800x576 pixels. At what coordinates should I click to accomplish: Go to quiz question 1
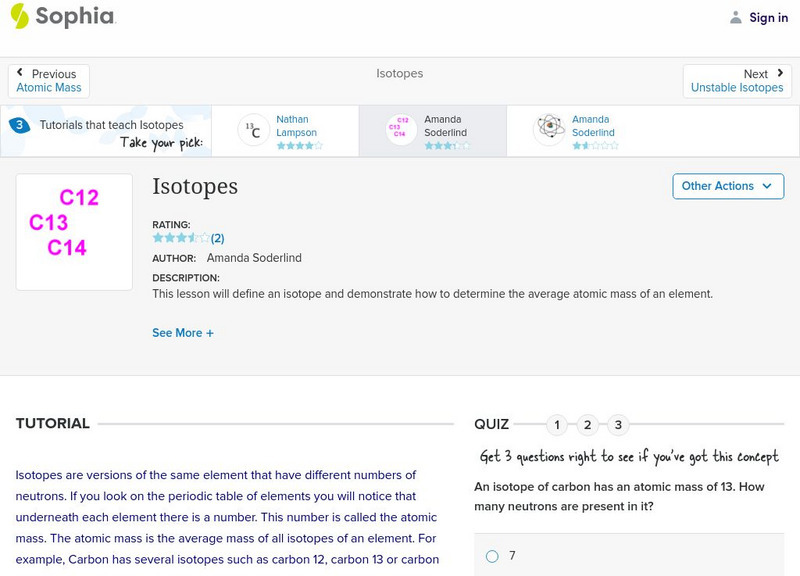point(557,425)
